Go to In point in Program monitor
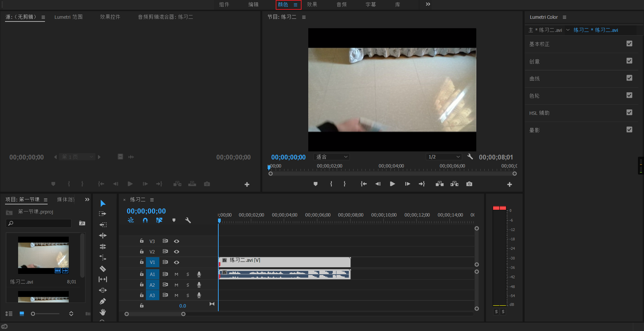The height and width of the screenshot is (331, 644). pyautogui.click(x=364, y=184)
